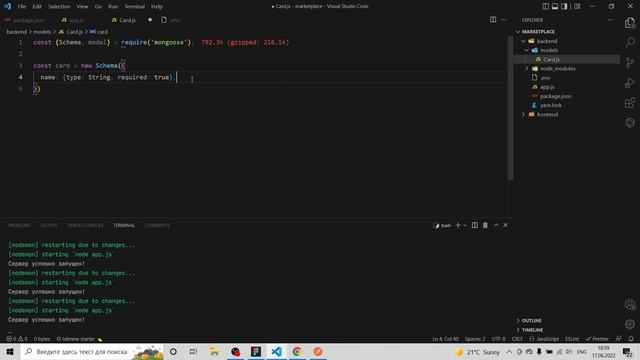Customize Layout icon in title bar
Viewport: 640px width, 360px height.
(577, 6)
